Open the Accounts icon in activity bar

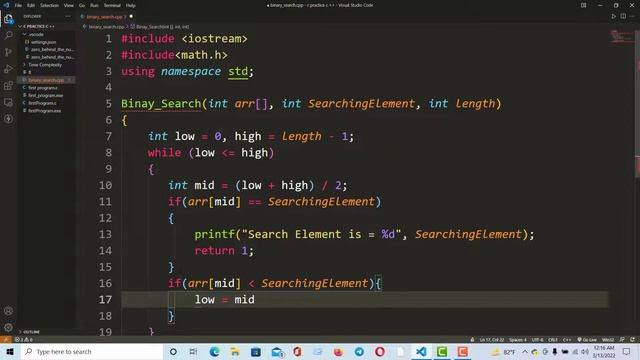(8, 311)
